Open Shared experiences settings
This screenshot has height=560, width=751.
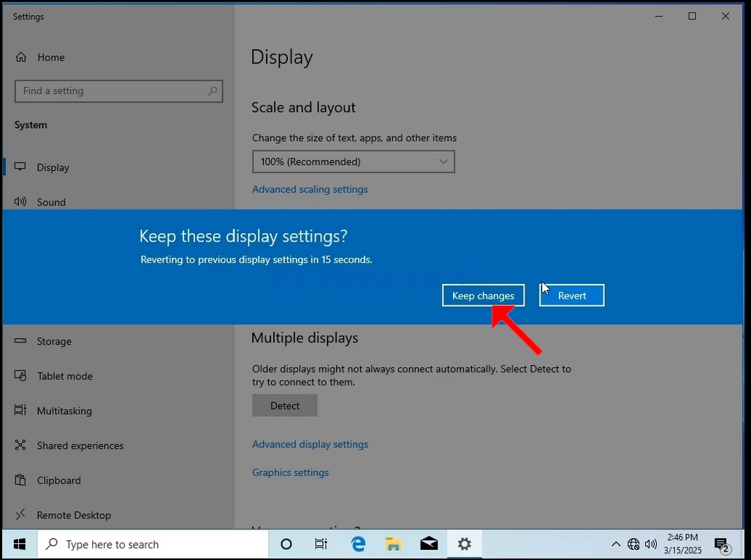80,445
